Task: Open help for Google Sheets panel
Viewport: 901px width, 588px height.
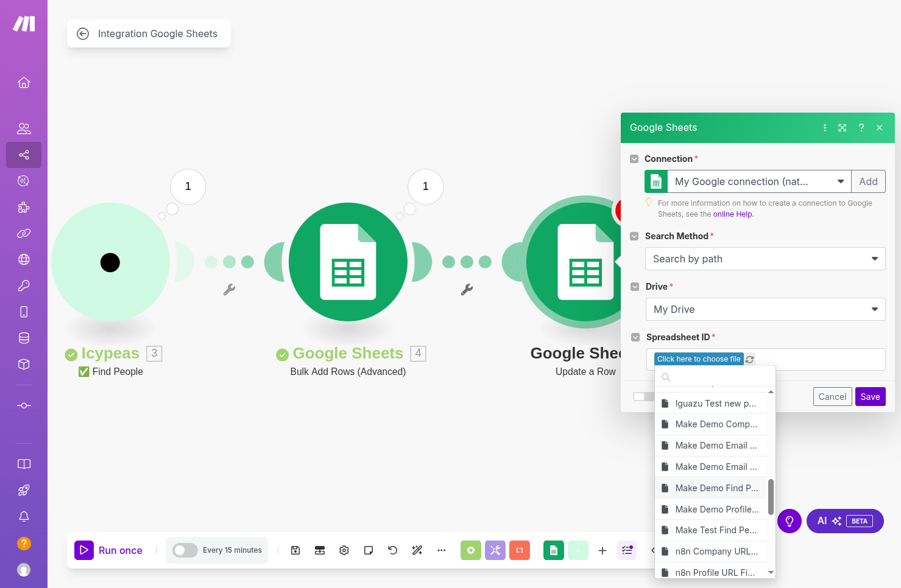Action: 861,128
